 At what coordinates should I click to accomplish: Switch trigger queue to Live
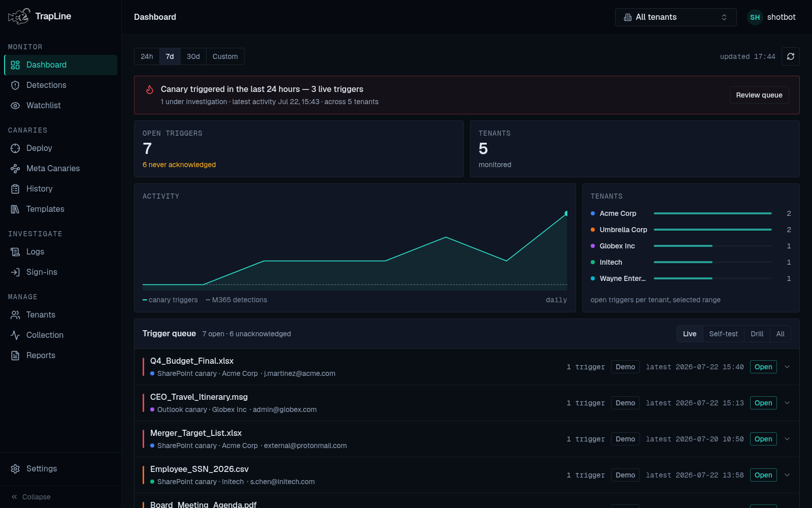point(690,334)
